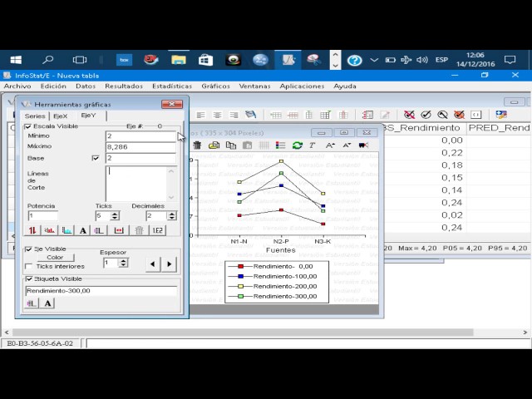Click the align right icon in table toolbar
This screenshot has width=532, height=399.
(234, 115)
